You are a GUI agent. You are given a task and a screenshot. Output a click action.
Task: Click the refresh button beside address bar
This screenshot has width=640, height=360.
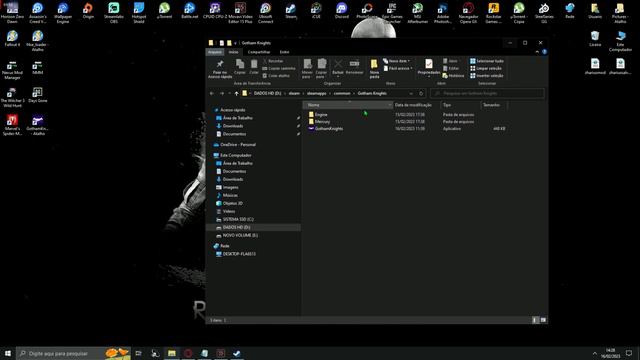pos(421,93)
